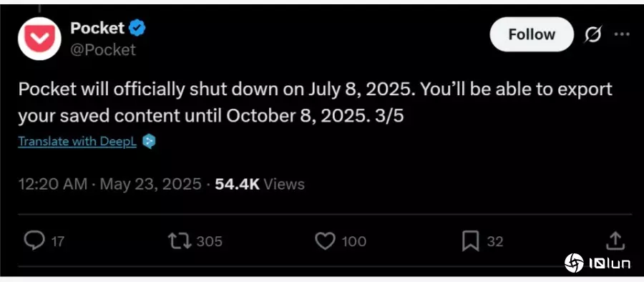
Task: Open the @Pocket handle link
Action: pyautogui.click(x=103, y=49)
